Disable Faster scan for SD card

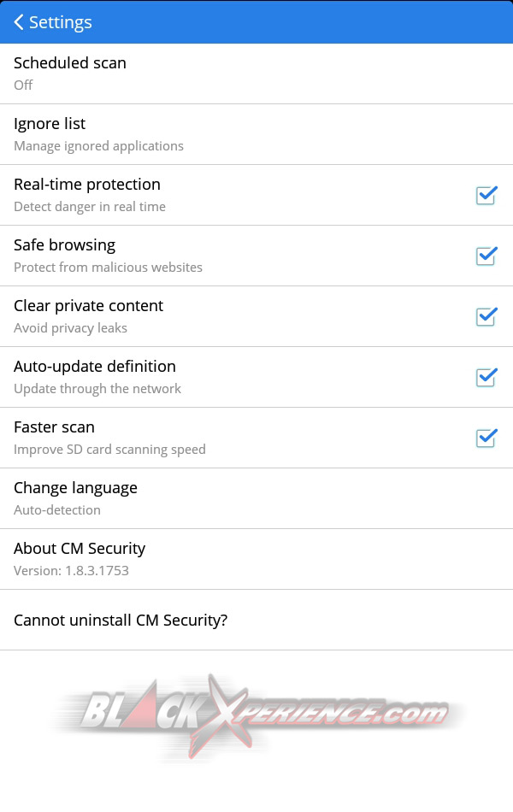pyautogui.click(x=486, y=438)
